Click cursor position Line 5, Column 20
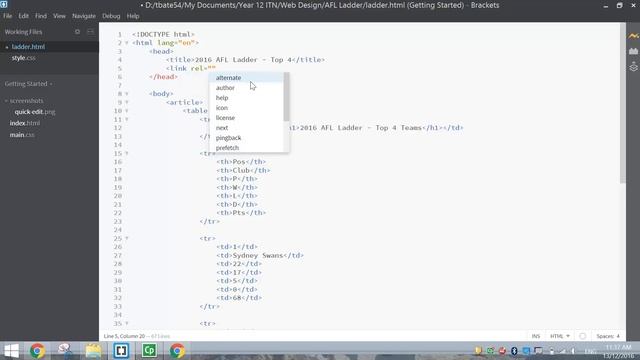The height and width of the screenshot is (360, 640). pyautogui.click(x=124, y=336)
